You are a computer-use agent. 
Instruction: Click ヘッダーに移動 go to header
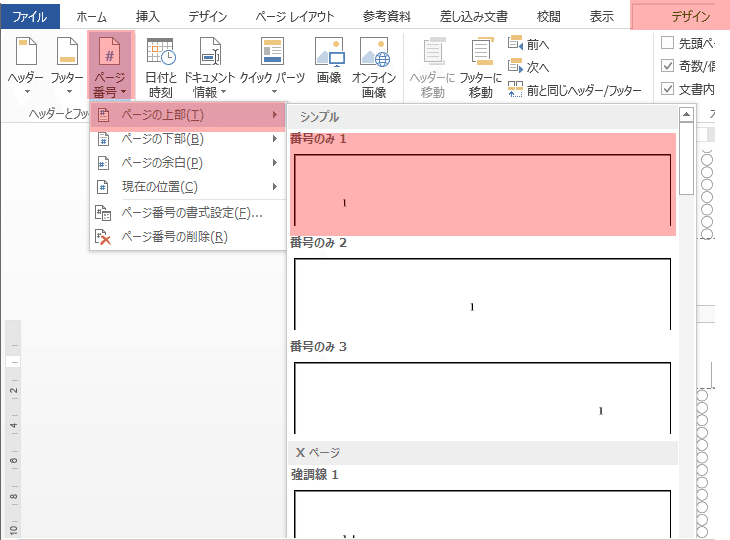(x=433, y=68)
